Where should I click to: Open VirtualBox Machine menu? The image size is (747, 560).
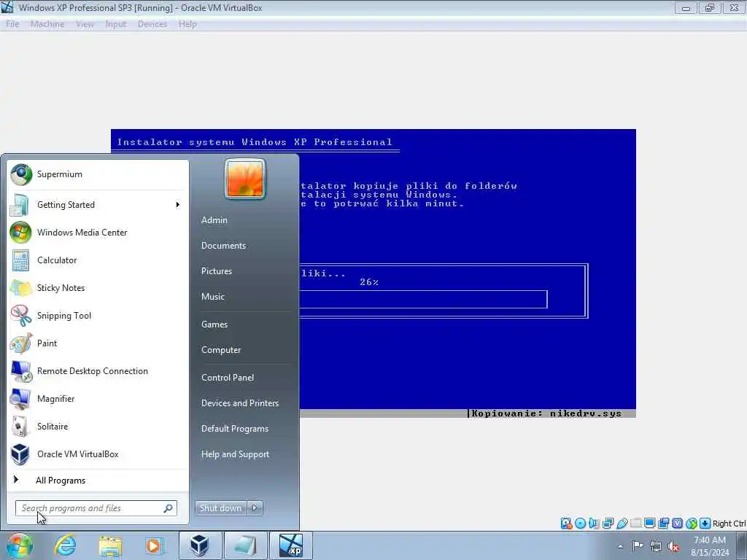pyautogui.click(x=47, y=24)
